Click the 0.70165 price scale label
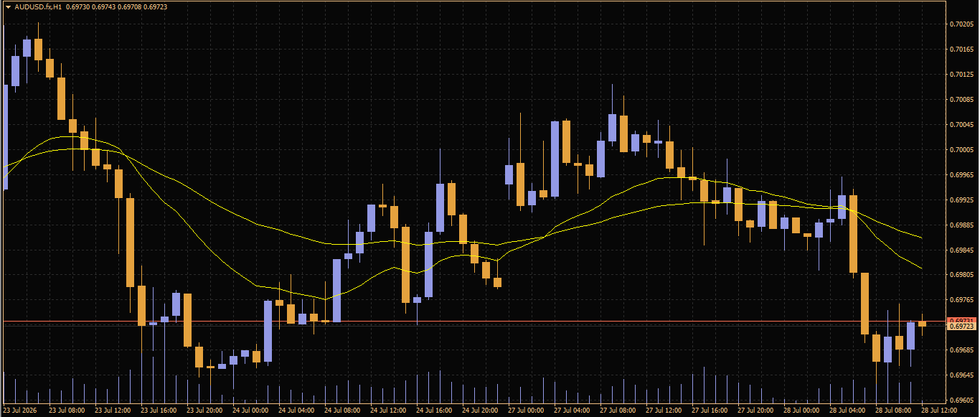The height and width of the screenshot is (417, 980). pyautogui.click(x=961, y=50)
